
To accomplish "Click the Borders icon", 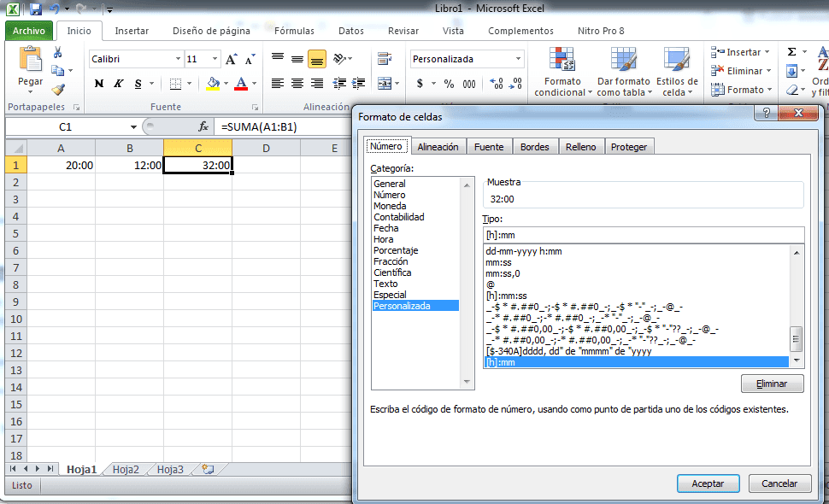I will click(175, 84).
